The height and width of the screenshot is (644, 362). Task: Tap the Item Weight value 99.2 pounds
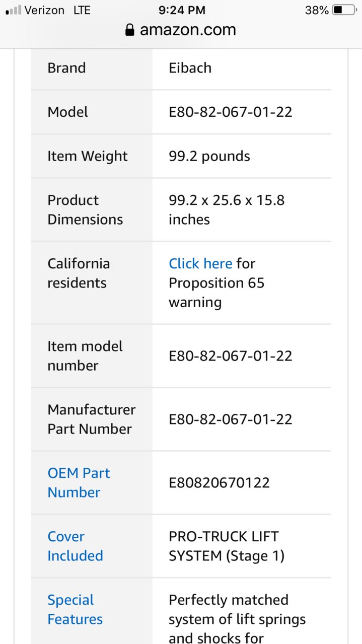click(209, 156)
